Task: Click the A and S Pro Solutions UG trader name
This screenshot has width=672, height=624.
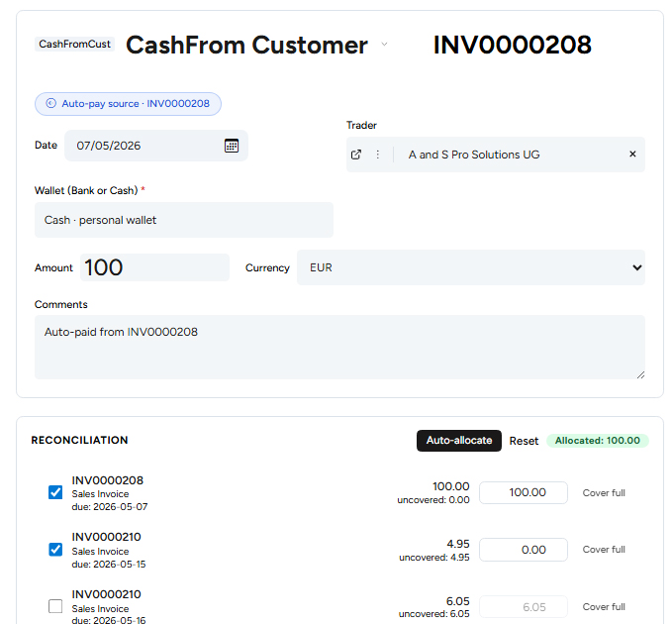Action: pos(474,155)
